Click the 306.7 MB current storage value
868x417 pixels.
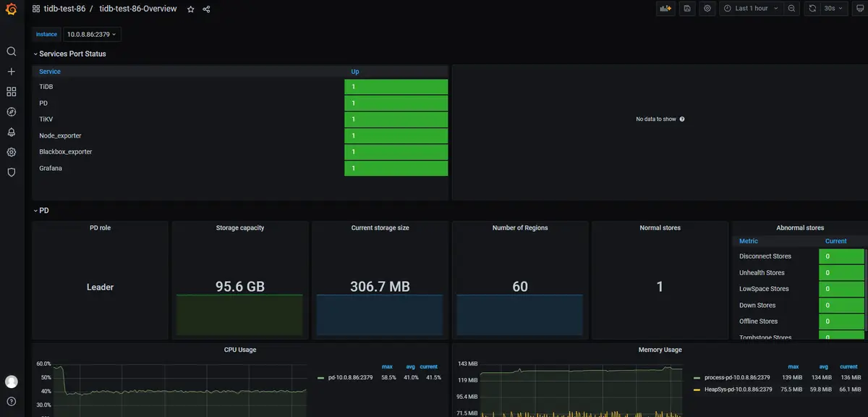pos(380,287)
